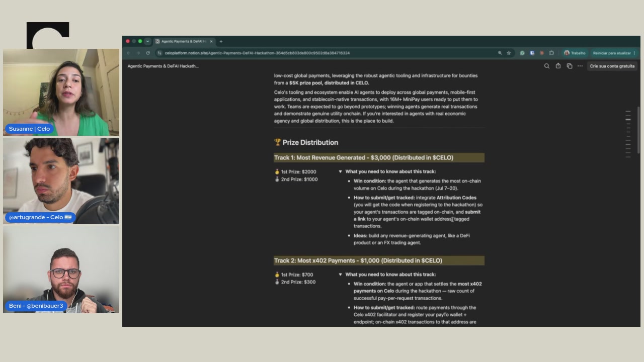Reload the current page
The image size is (644, 362).
click(x=148, y=53)
